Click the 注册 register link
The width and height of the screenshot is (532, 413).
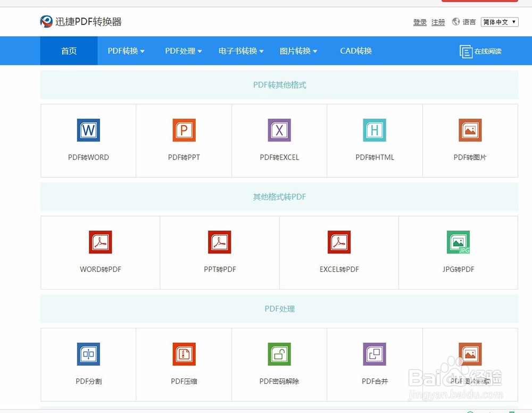(438, 22)
